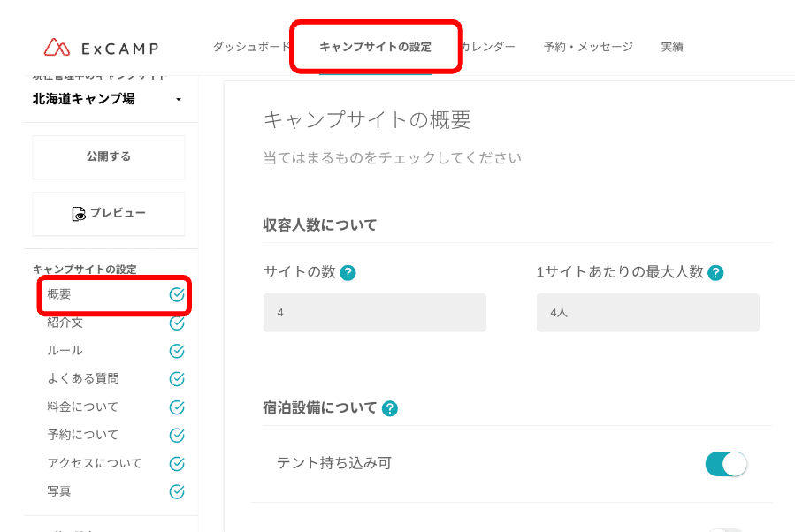
Task: Click the completion checkmark beside 概要
Action: pyautogui.click(x=176, y=293)
